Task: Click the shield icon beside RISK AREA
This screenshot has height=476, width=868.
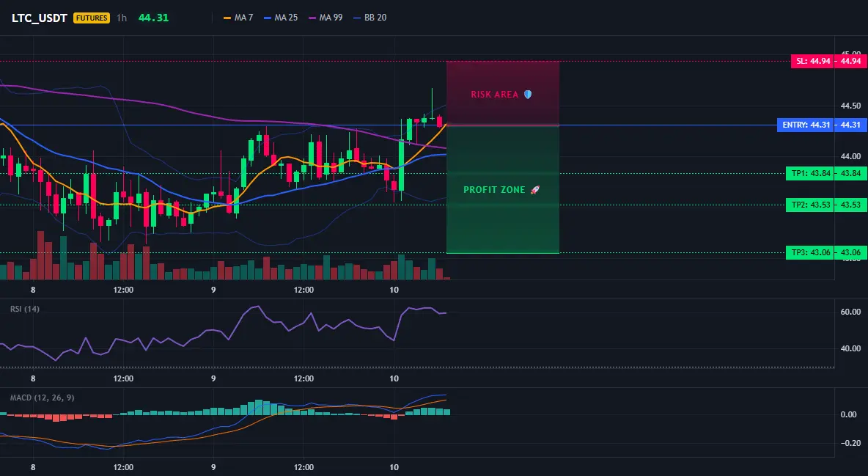Action: (x=528, y=94)
